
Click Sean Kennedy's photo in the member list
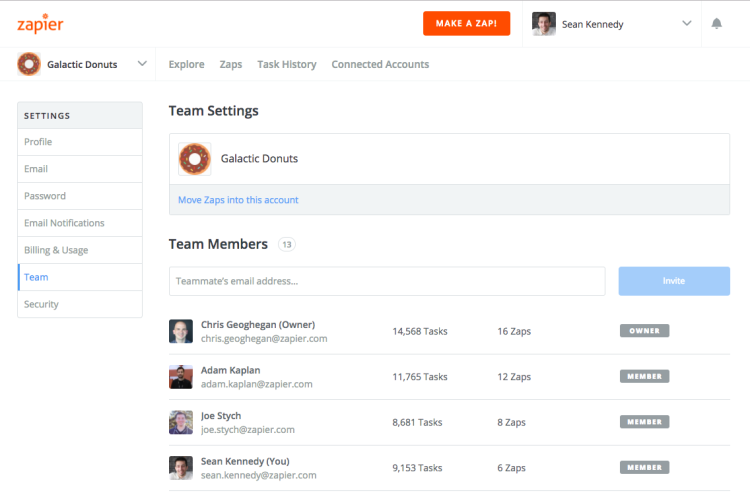point(181,467)
